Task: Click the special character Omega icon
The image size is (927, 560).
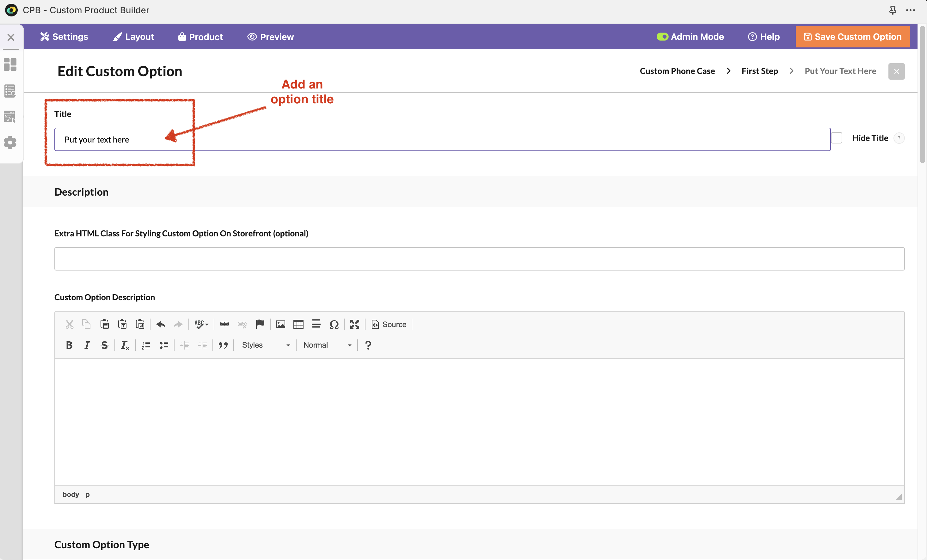Action: [x=334, y=324]
